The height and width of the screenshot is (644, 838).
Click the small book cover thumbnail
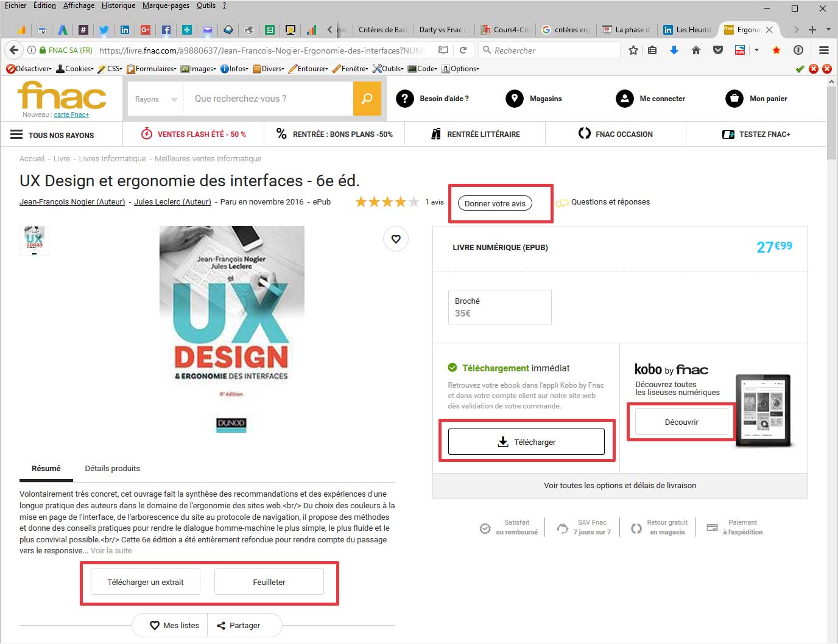pos(34,240)
